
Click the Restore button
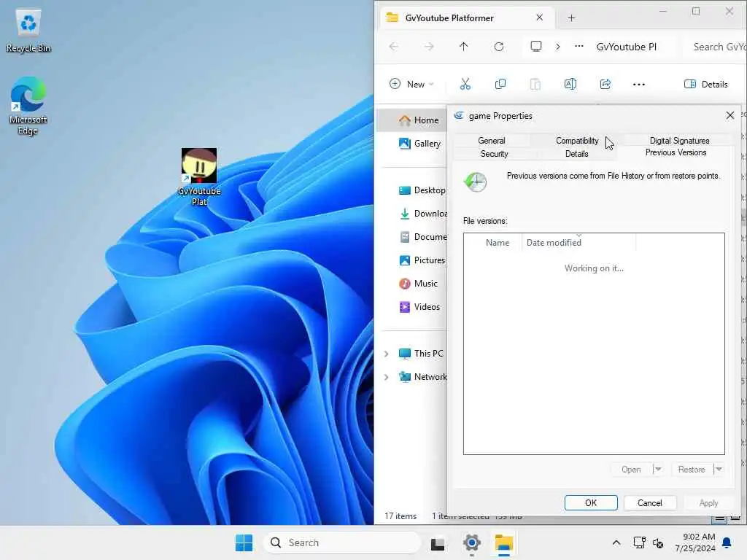coord(692,469)
